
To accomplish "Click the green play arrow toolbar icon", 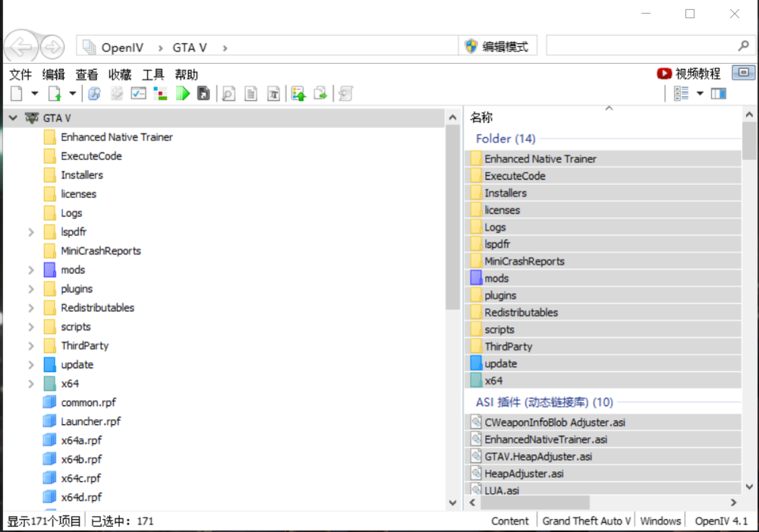I will [182, 93].
